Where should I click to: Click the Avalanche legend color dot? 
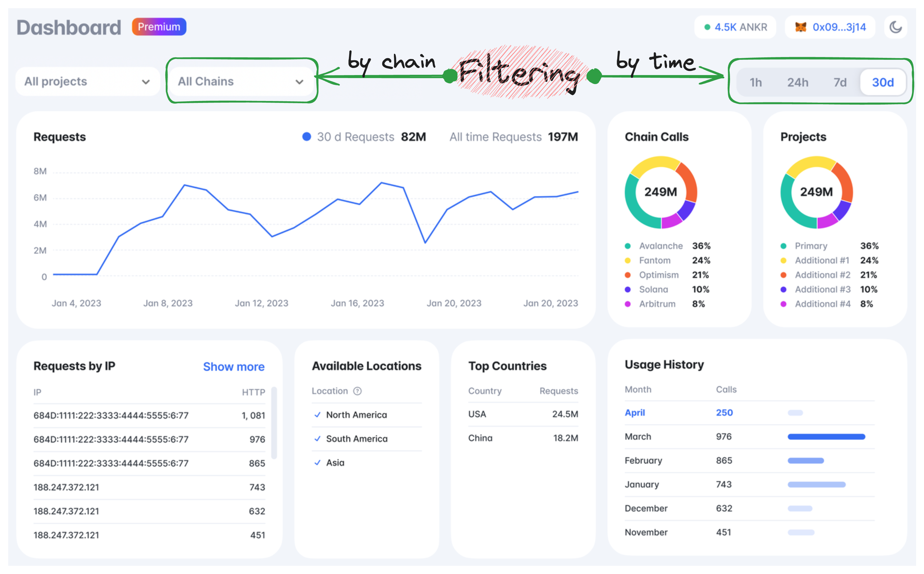[x=628, y=246]
